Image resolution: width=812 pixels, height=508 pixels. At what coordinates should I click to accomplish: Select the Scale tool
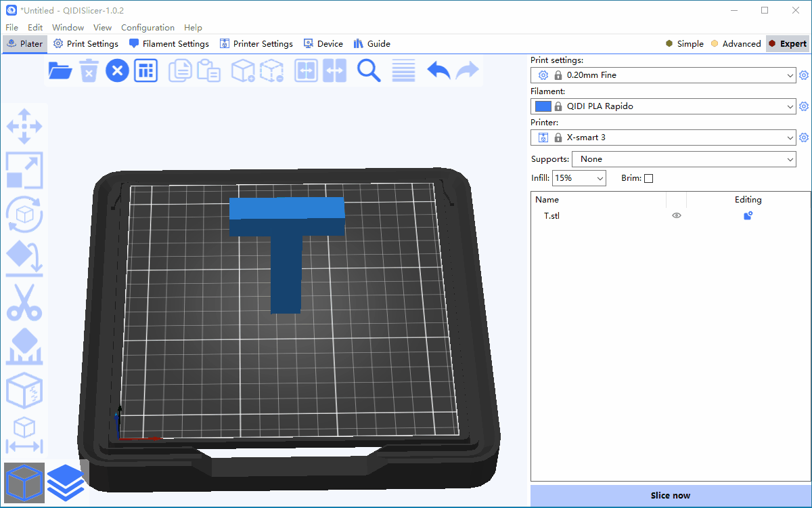pos(24,170)
